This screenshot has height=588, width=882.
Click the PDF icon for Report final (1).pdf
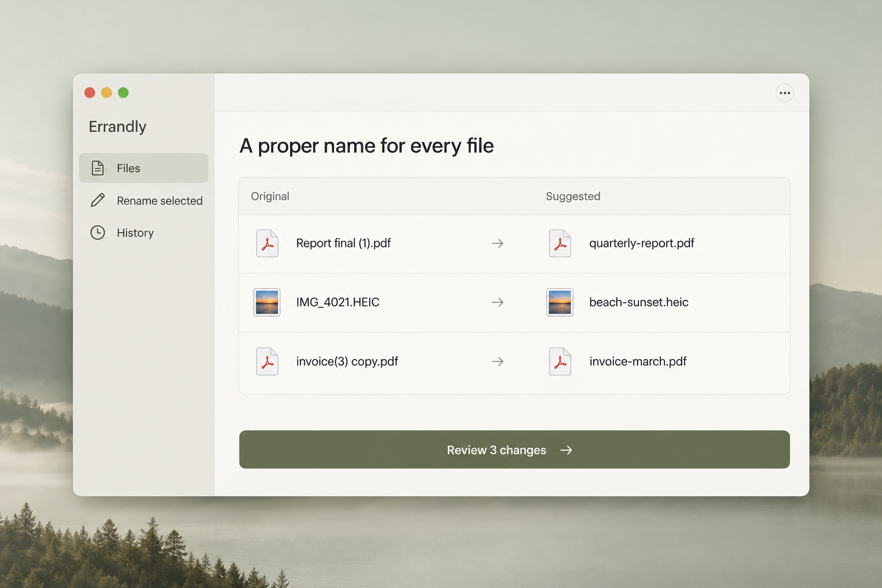[x=267, y=243]
